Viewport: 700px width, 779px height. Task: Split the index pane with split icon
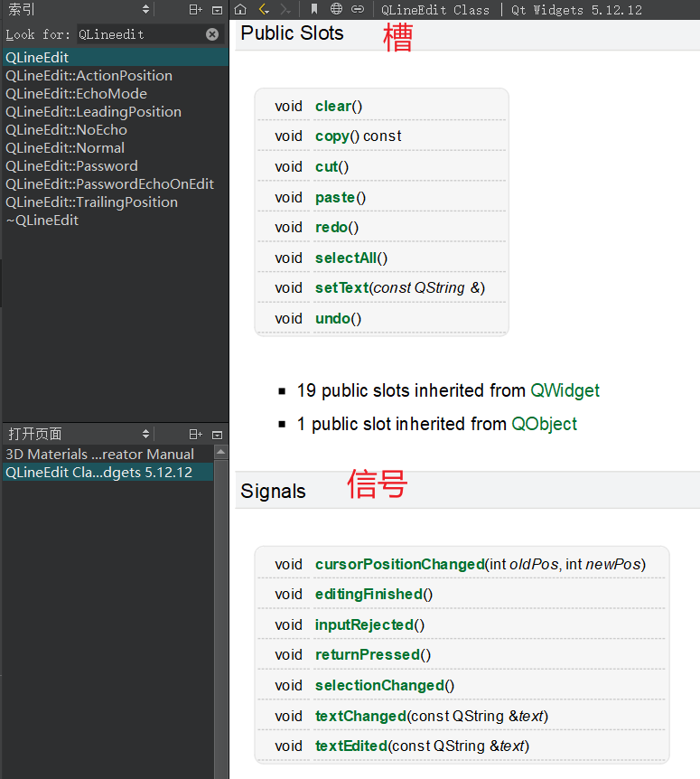point(196,9)
